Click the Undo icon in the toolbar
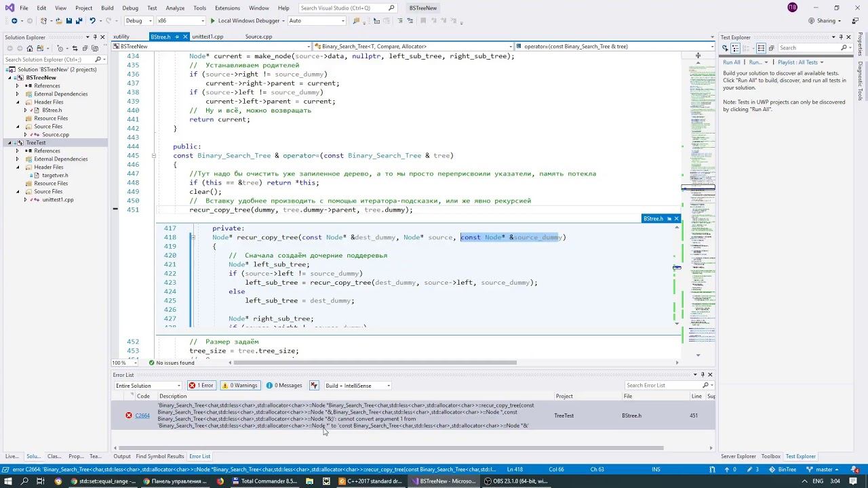This screenshot has width=868, height=488. coord(93,21)
